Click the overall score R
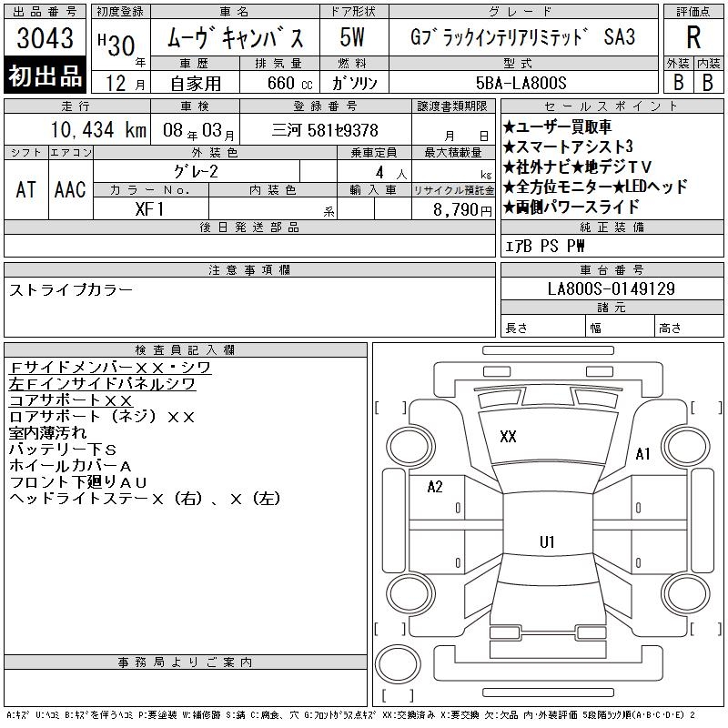This screenshot has height=728, width=728. (x=693, y=37)
